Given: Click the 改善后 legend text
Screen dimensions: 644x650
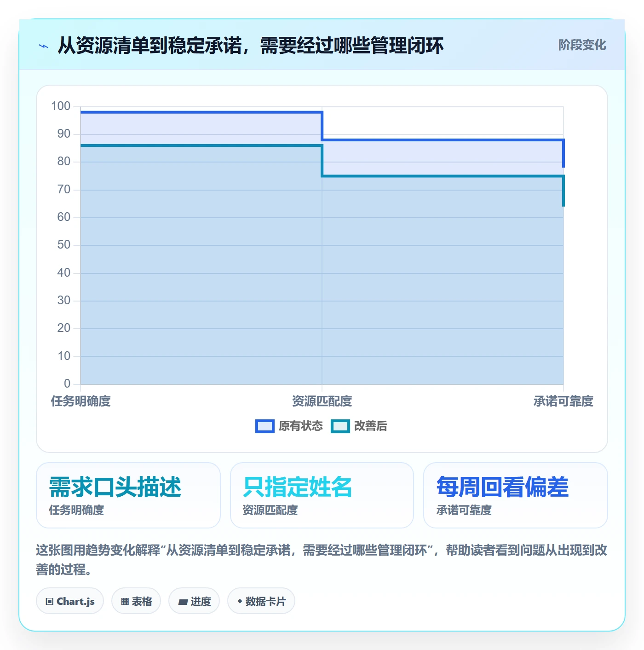Looking at the screenshot, I should click(370, 426).
